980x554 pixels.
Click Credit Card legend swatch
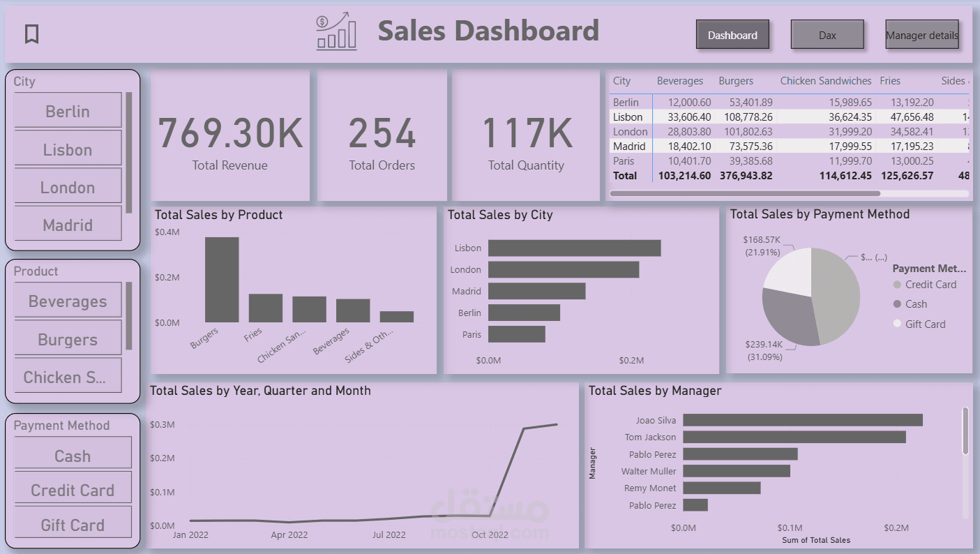pyautogui.click(x=897, y=285)
